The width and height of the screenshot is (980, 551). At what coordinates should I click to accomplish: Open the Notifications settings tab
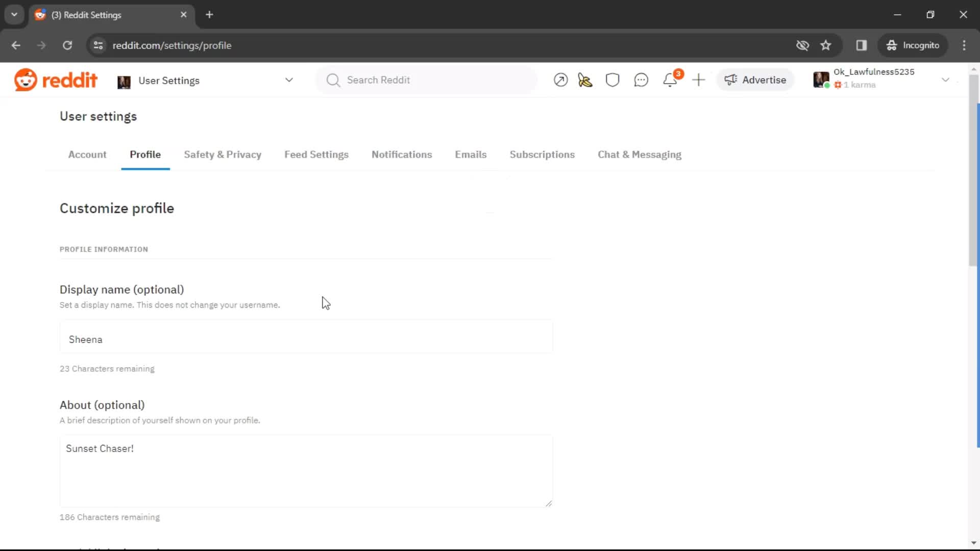pos(402,154)
